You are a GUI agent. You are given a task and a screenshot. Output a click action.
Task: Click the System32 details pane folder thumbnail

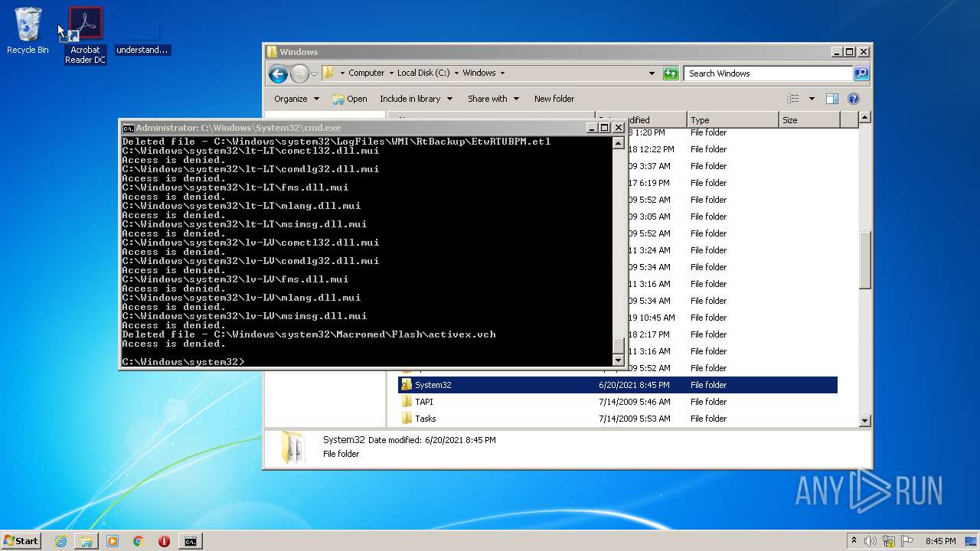pyautogui.click(x=292, y=448)
